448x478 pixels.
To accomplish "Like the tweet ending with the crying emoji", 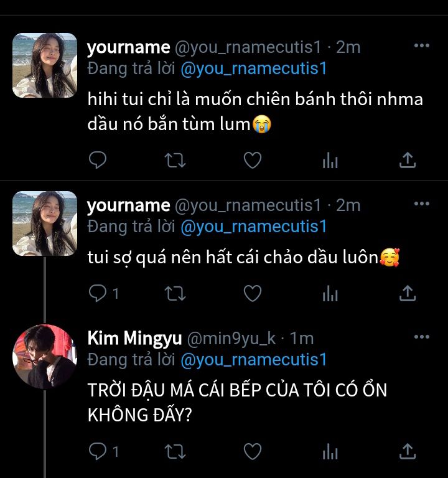I will coord(252,161).
